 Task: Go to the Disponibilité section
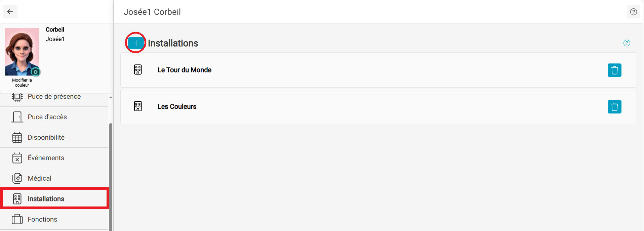(x=54, y=137)
